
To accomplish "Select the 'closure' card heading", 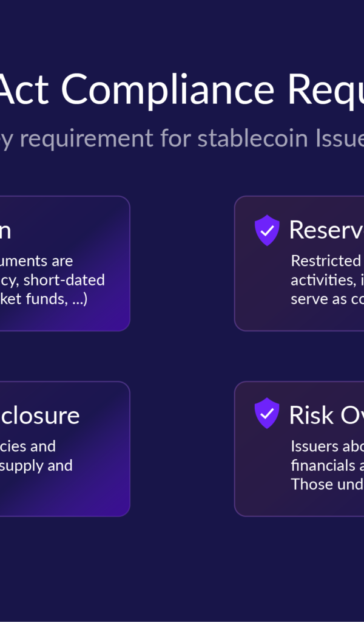I will tap(39, 415).
